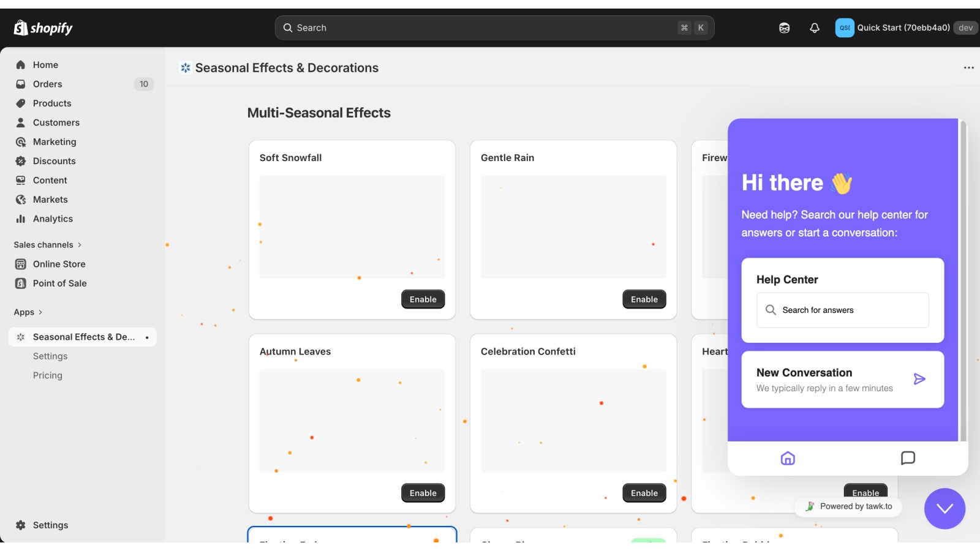Click the Sidekick assistant icon in top bar

(785, 28)
